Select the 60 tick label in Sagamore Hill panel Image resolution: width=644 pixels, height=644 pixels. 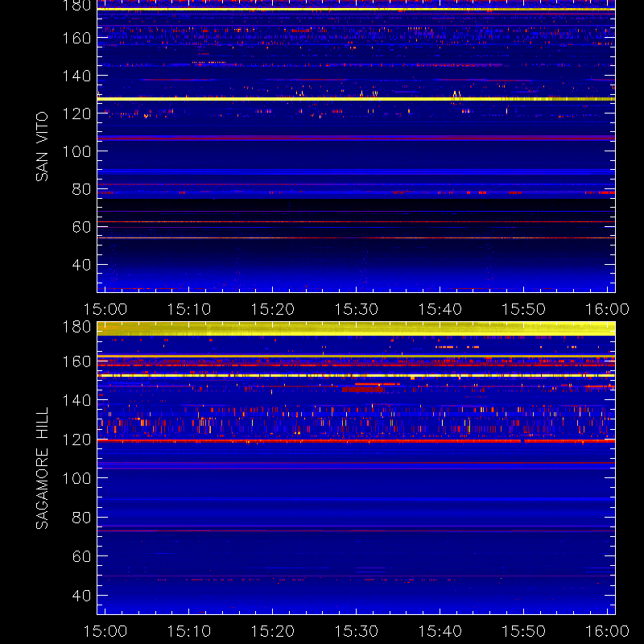pyautogui.click(x=81, y=556)
